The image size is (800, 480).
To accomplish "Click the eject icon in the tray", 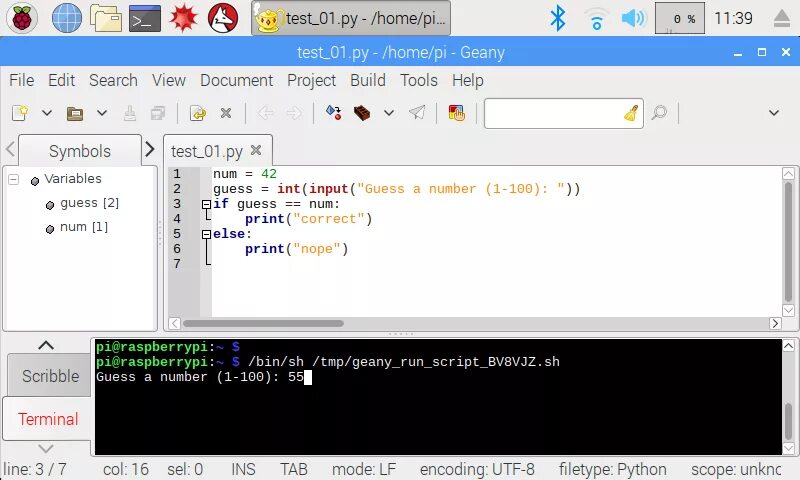I will coord(782,18).
